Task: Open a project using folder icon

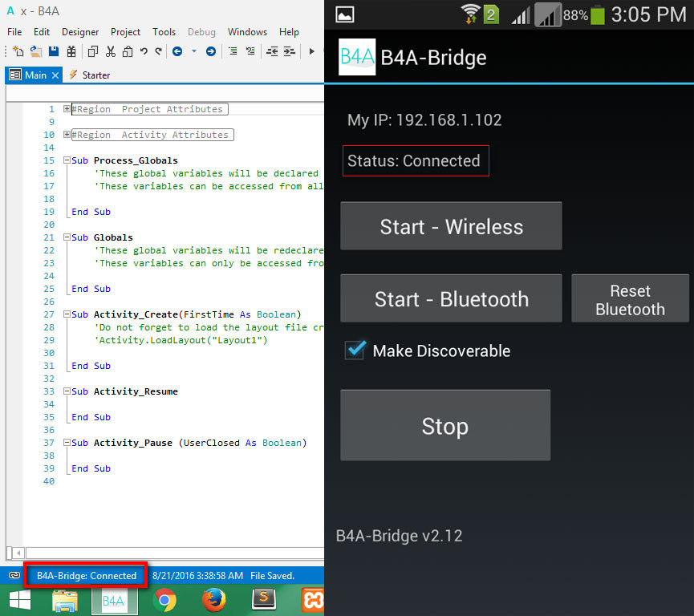Action: tap(36, 51)
